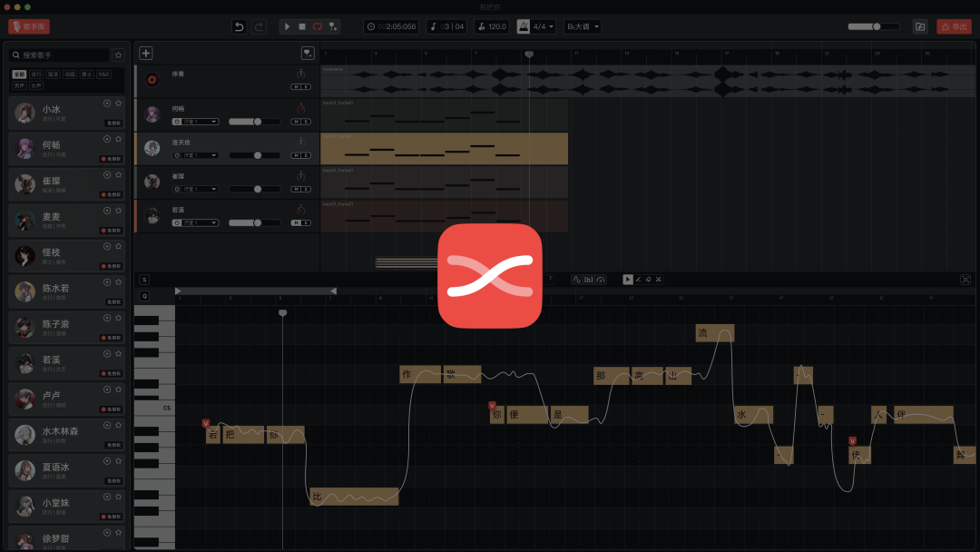
Task: Select the R&B singer filter tag
Action: click(103, 74)
